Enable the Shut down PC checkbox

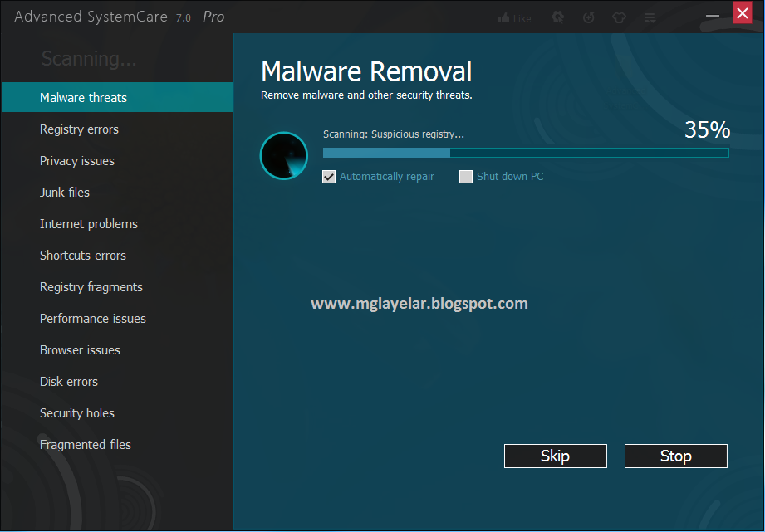[x=466, y=177]
